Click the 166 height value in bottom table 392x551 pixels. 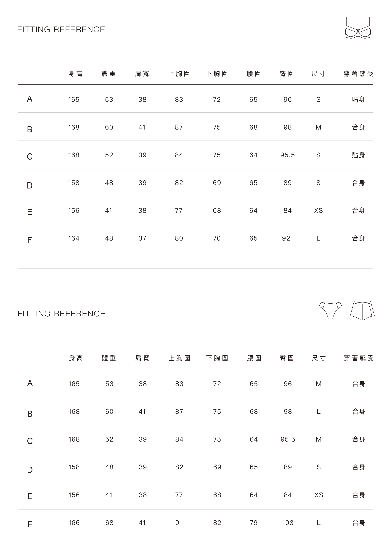74,523
